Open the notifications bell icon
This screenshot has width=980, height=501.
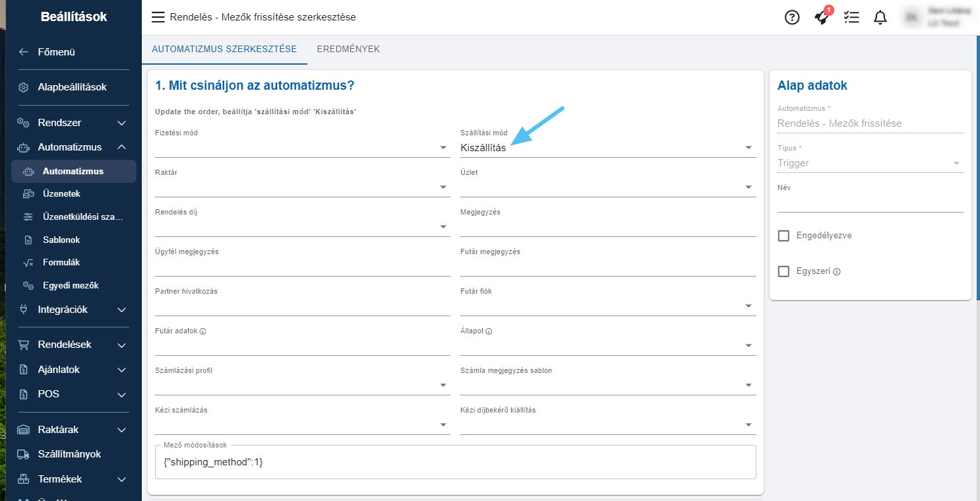coord(880,18)
